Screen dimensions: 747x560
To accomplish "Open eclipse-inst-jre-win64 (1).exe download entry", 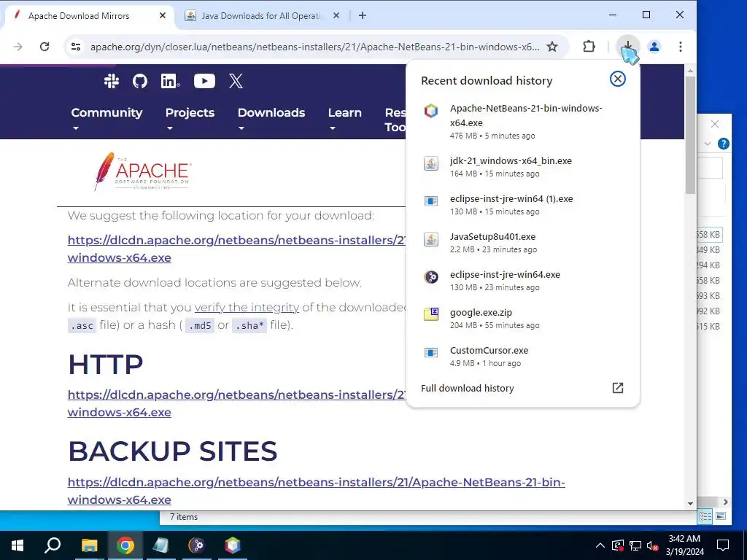I will [x=522, y=205].
